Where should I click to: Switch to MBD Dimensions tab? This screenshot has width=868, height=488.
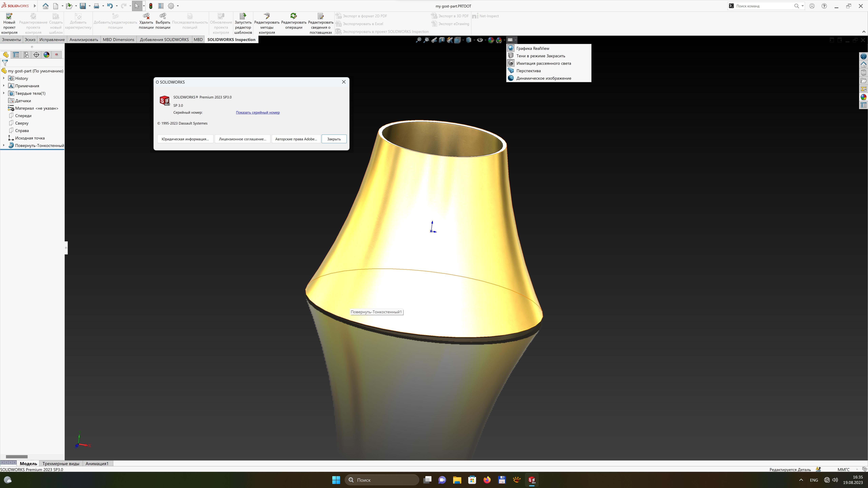click(x=119, y=40)
